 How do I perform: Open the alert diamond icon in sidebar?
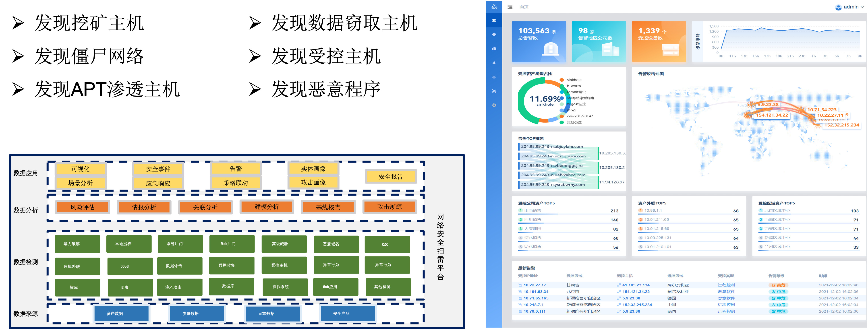(x=494, y=34)
